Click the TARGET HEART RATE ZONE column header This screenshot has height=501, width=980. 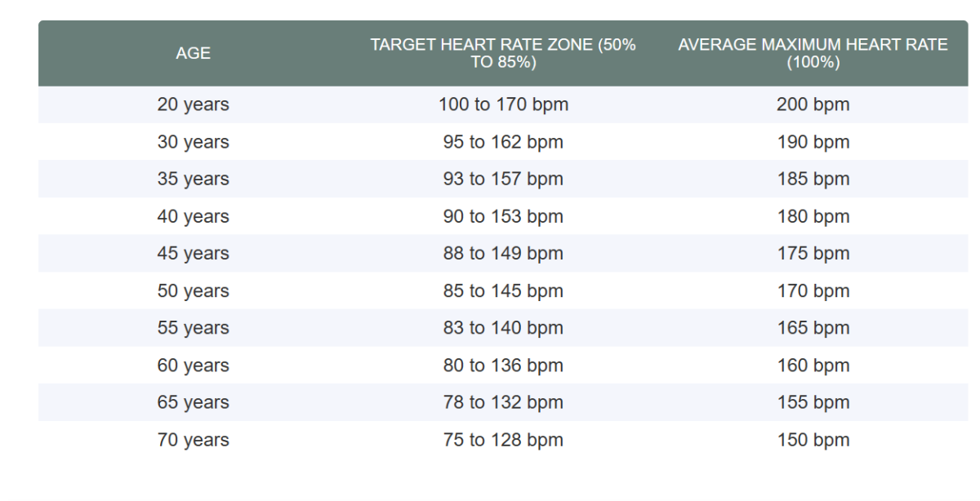click(503, 54)
